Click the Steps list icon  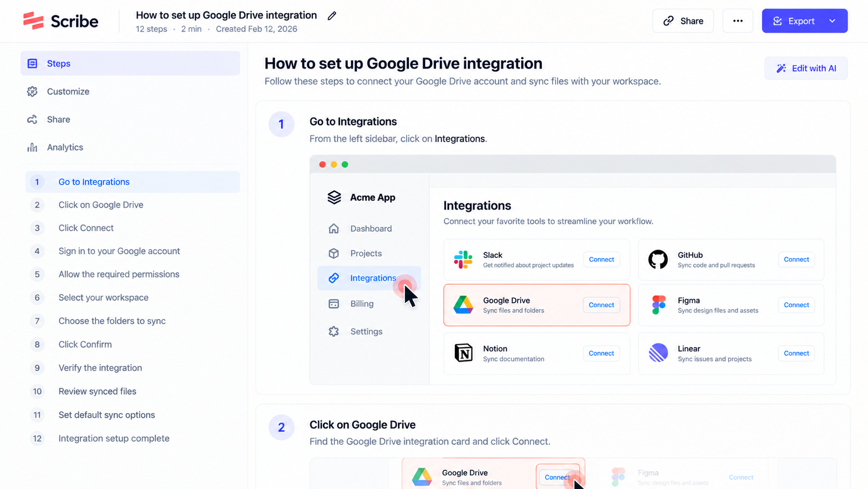pyautogui.click(x=32, y=63)
